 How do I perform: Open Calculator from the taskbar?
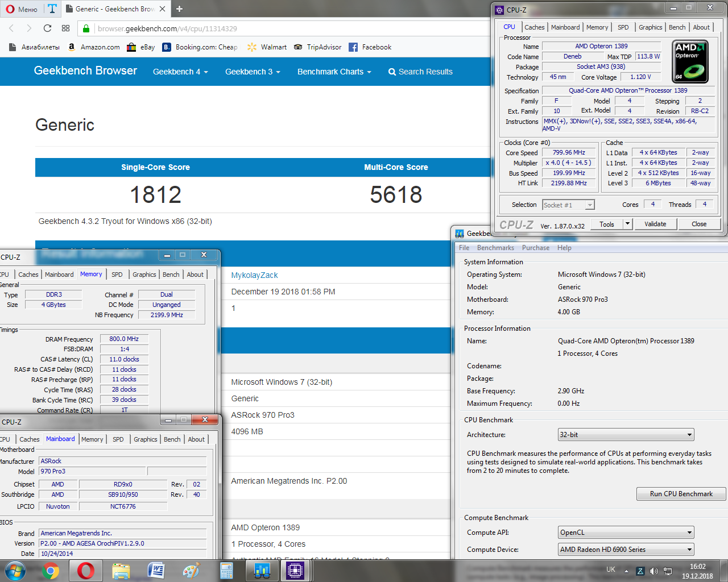click(x=226, y=571)
